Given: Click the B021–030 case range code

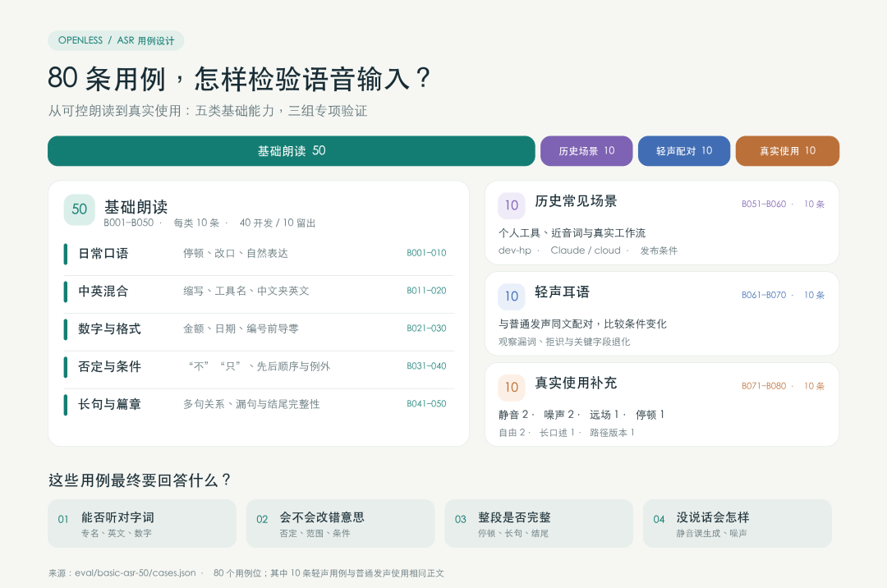Looking at the screenshot, I should 426,328.
